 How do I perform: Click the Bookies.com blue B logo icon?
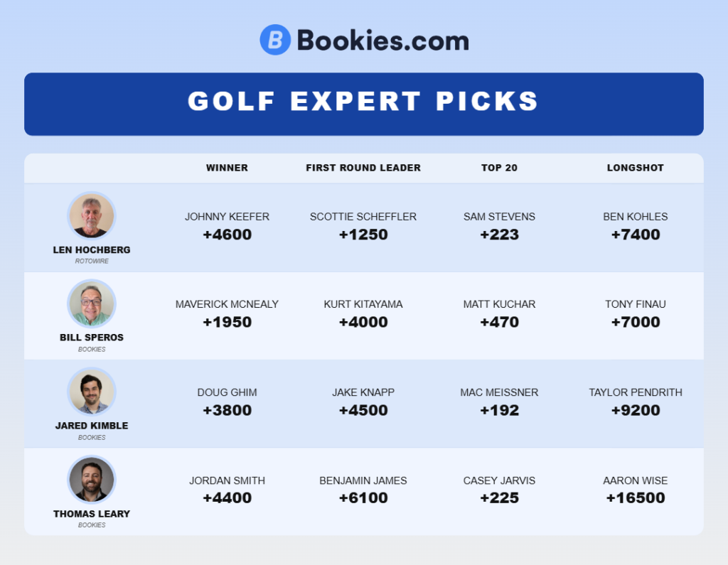275,40
